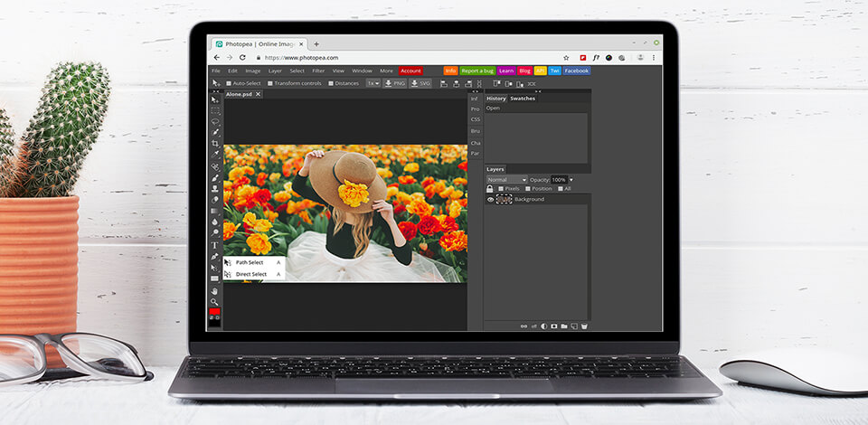Screen dimensions: 868x425
Task: Open the 1x export scale dropdown
Action: [x=373, y=83]
